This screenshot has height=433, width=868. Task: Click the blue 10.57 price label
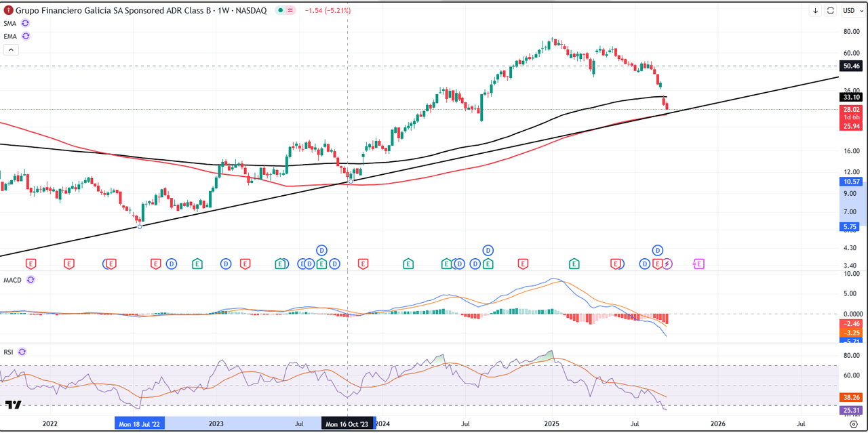850,182
